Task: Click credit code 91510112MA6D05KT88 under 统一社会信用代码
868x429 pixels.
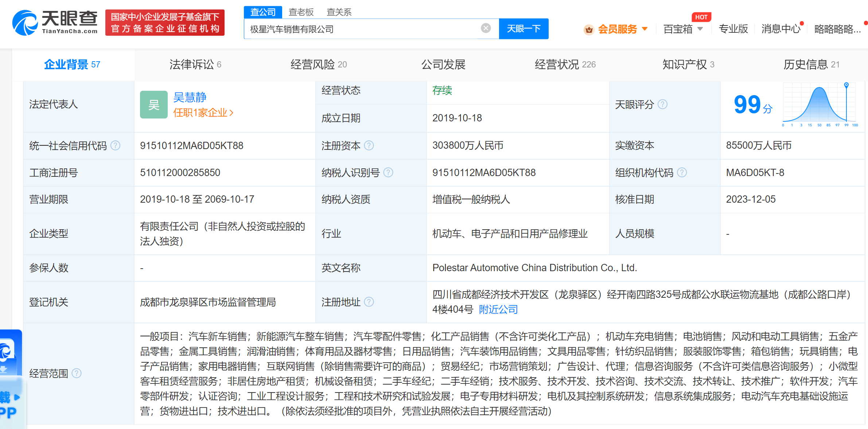Action: pos(192,145)
